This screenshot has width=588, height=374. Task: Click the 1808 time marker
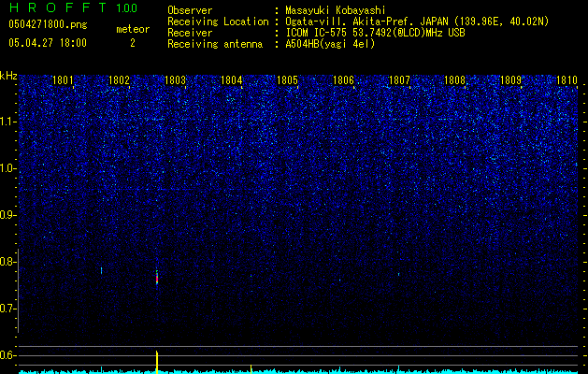pyautogui.click(x=455, y=80)
